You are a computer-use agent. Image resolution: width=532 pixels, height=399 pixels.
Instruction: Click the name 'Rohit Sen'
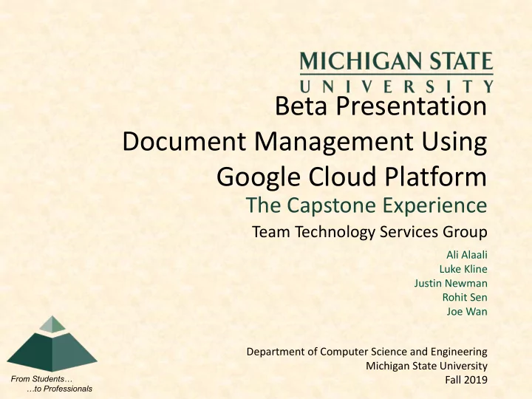(465, 297)
